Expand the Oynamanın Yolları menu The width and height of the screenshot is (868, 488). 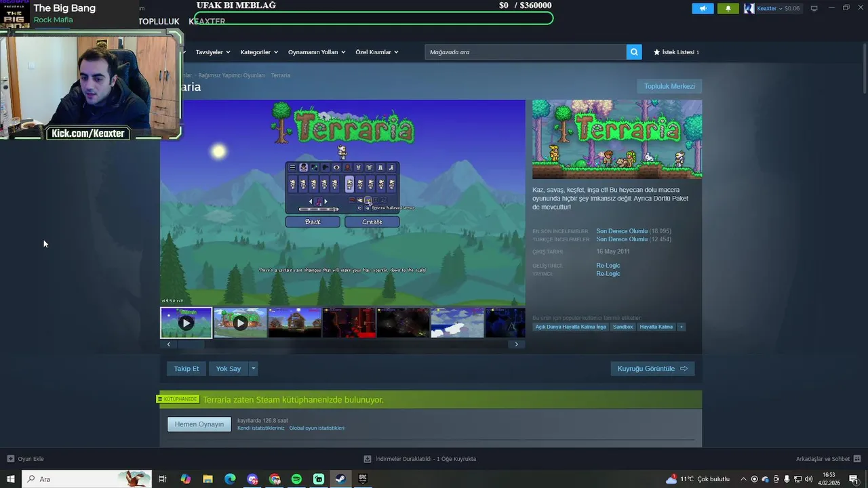coord(317,52)
